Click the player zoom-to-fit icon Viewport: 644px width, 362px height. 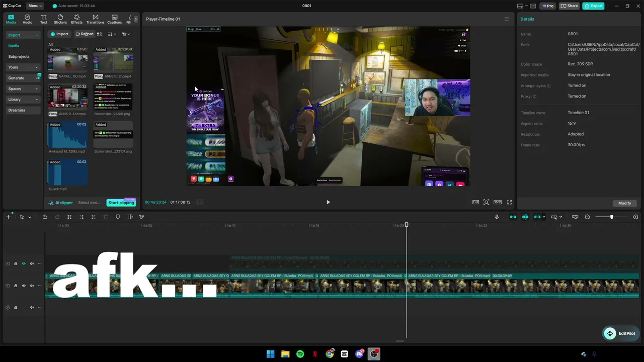487,202
